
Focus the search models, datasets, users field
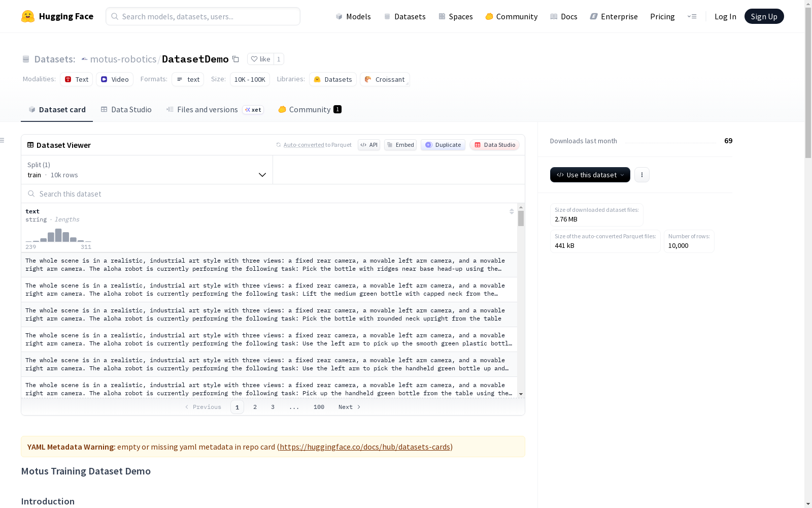pos(203,16)
